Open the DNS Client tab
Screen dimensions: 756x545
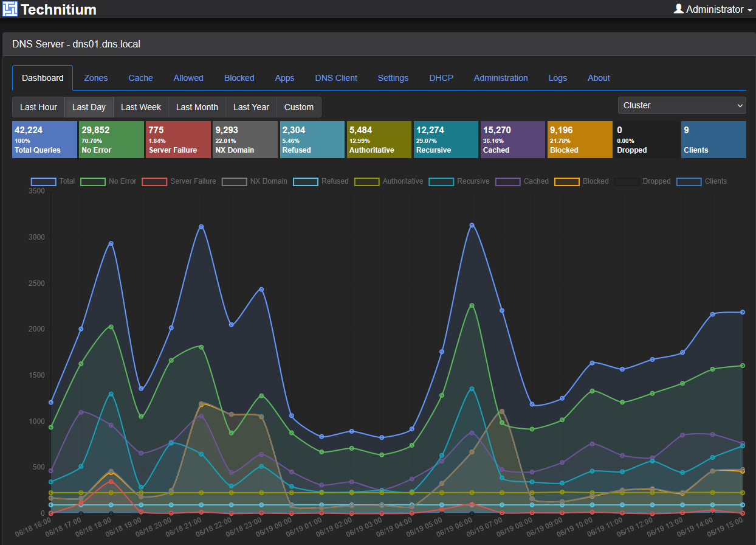pos(336,78)
